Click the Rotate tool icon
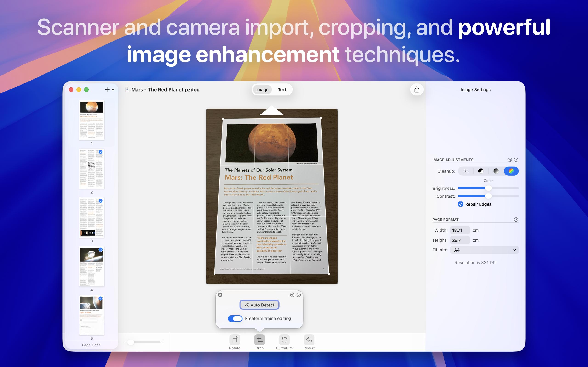This screenshot has height=367, width=588. pos(235,339)
